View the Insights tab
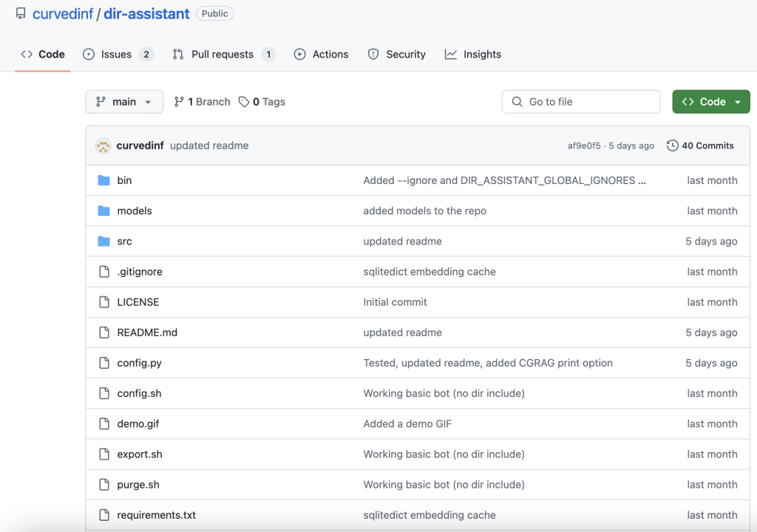 tap(472, 54)
